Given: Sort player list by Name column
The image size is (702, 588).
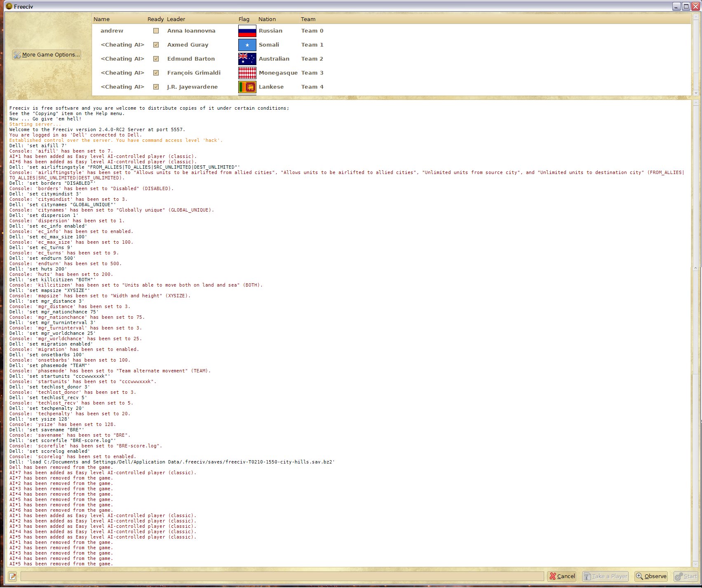Looking at the screenshot, I should [x=102, y=19].
